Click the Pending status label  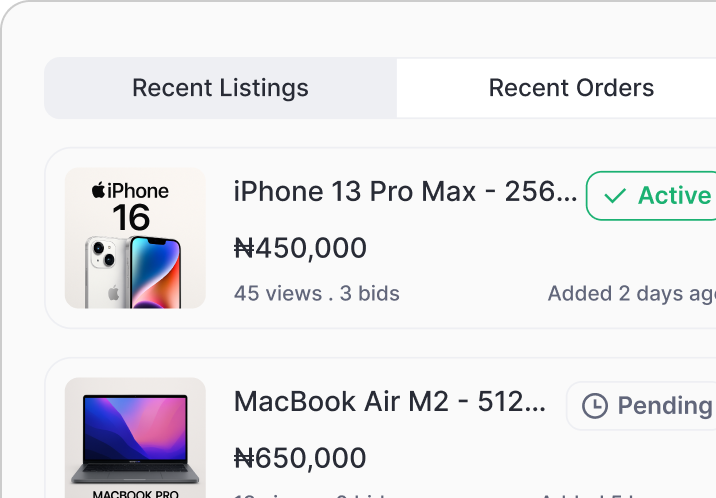(x=664, y=406)
